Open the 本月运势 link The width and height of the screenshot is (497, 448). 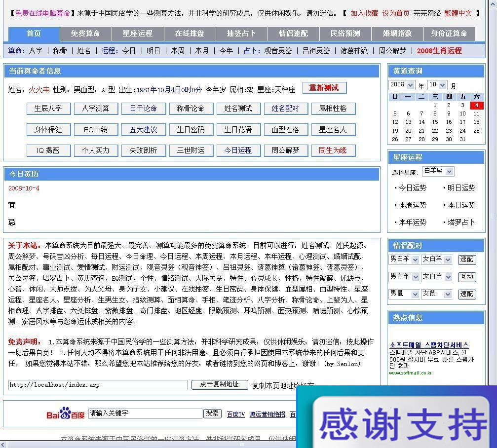coord(461,205)
